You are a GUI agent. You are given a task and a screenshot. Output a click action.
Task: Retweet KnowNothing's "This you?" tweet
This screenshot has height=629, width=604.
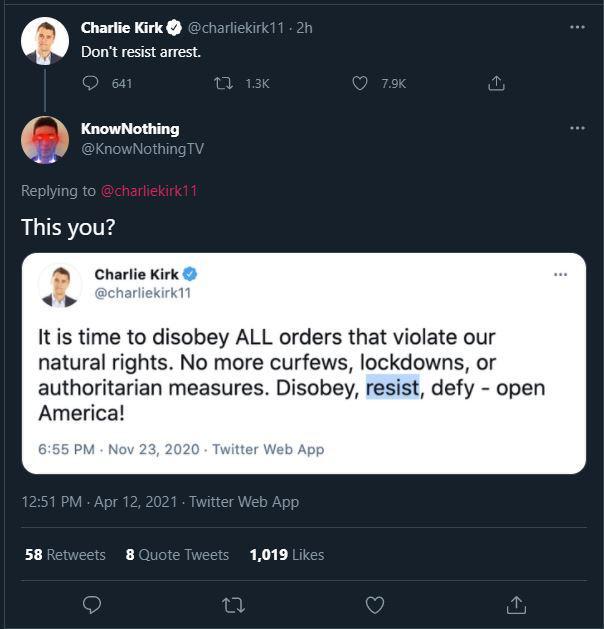pos(234,604)
